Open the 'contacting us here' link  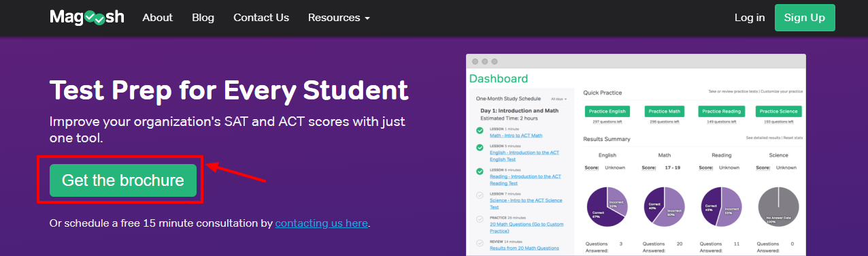point(322,223)
